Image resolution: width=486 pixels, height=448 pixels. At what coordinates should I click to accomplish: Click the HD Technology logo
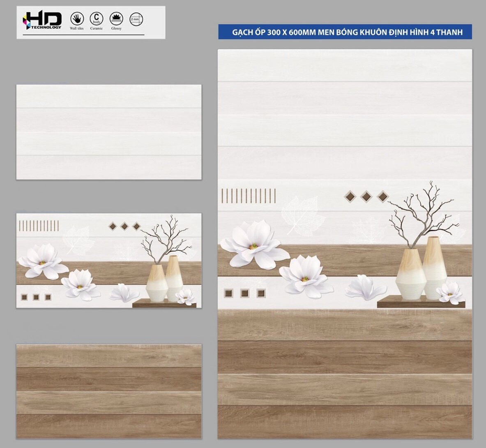click(42, 20)
